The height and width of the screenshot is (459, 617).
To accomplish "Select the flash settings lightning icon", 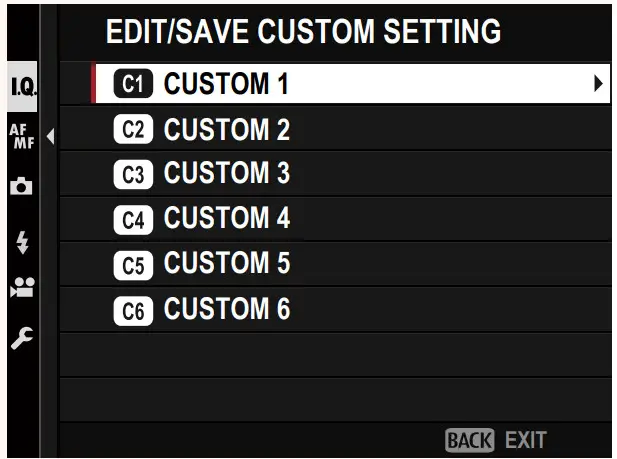I will click(x=21, y=240).
